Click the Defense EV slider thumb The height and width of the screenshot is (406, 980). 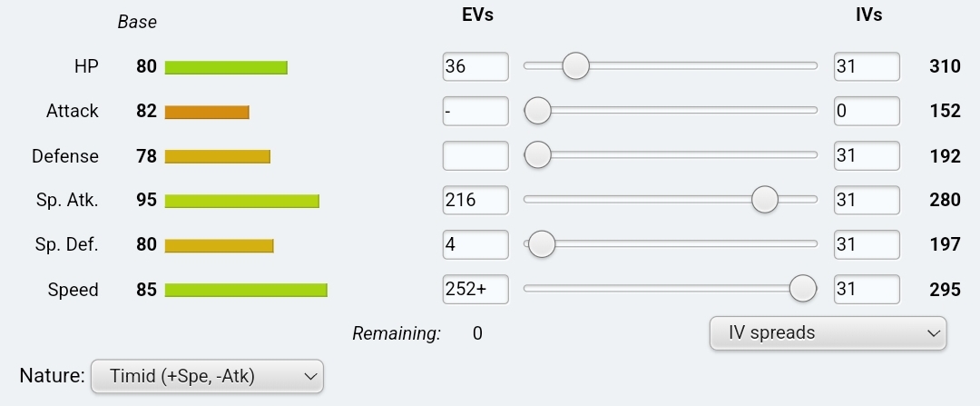pos(538,154)
